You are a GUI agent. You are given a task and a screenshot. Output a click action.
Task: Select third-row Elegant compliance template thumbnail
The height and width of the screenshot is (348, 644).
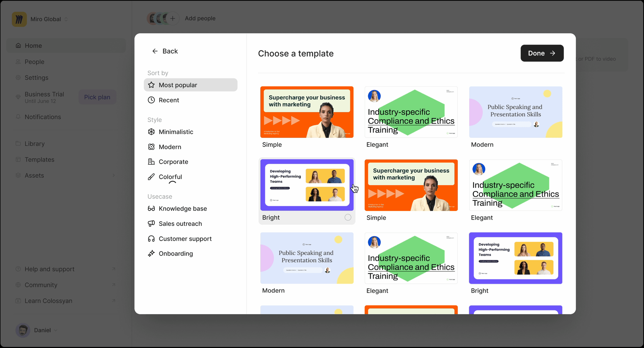[411, 258]
